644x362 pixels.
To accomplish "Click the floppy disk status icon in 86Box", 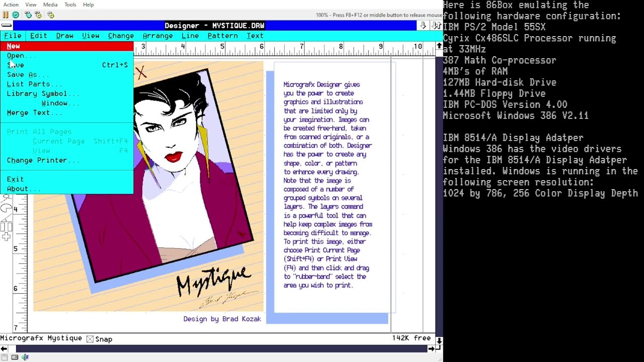I will point(5,357).
